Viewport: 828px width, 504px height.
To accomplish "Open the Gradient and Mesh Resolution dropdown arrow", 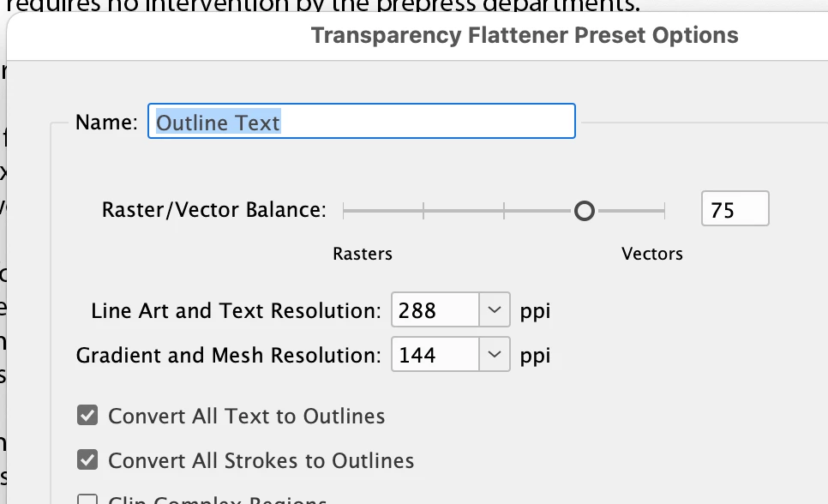I will (x=495, y=355).
